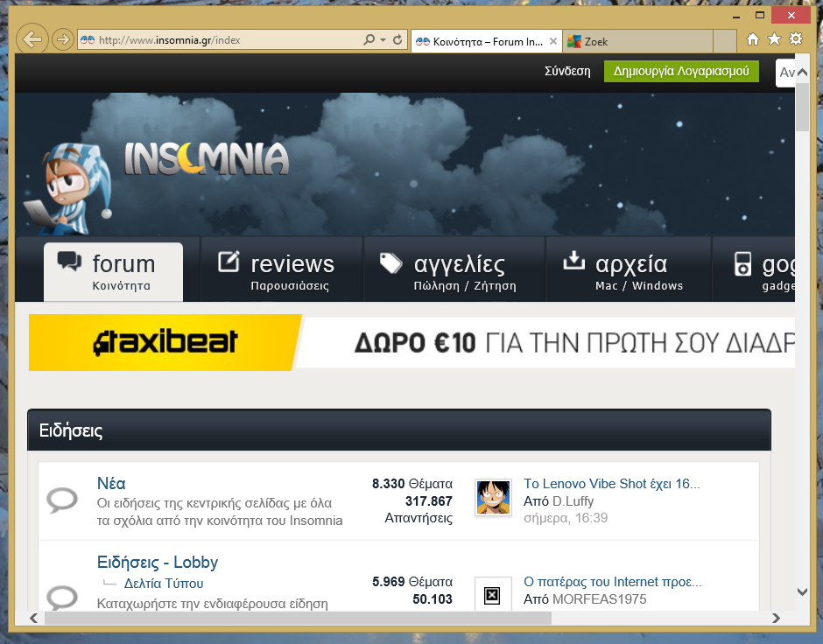Open the Δελτία Τύπου subforum
Image resolution: width=823 pixels, height=644 pixels.
[164, 583]
